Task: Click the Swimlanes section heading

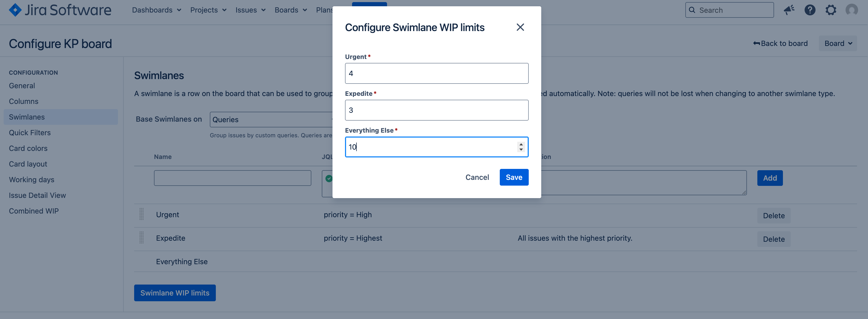Action: (159, 75)
